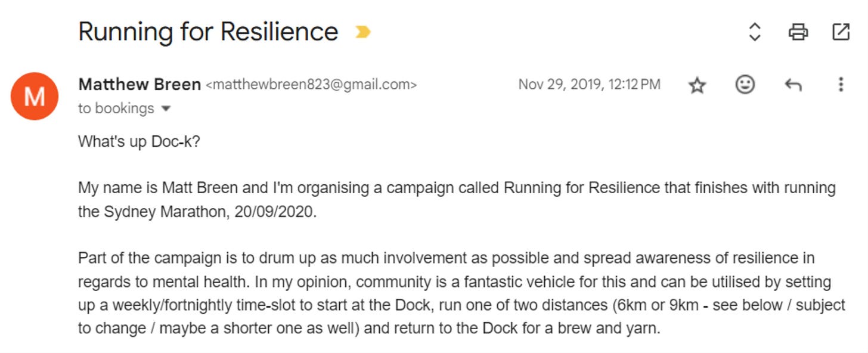The image size is (868, 353).
Task: Click the "to bookings" recipient text
Action: (116, 109)
